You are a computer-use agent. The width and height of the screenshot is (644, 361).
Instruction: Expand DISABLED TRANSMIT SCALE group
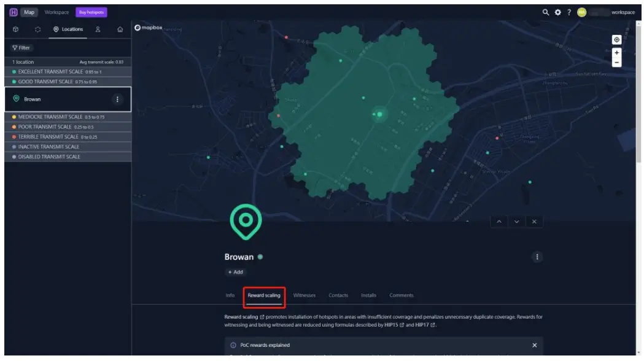pyautogui.click(x=68, y=157)
